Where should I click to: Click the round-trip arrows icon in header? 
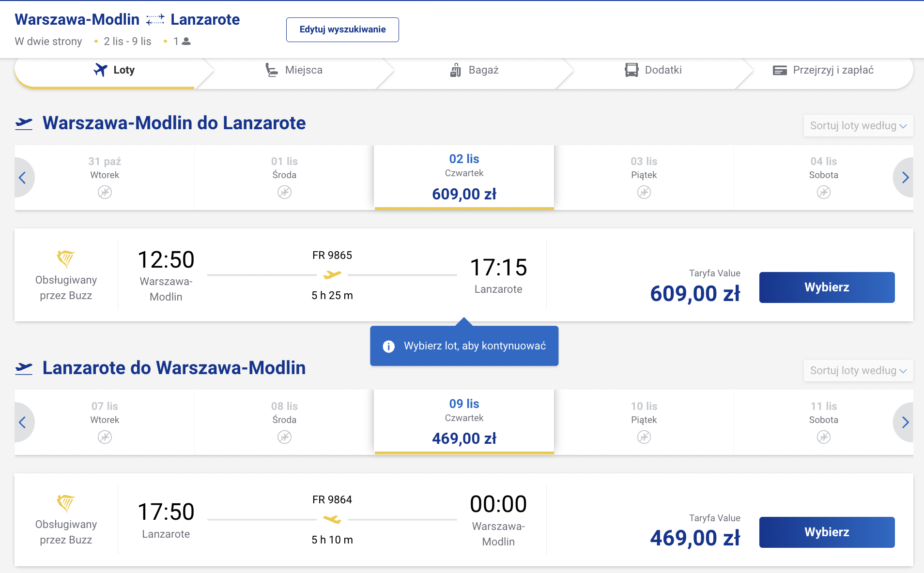(x=155, y=20)
